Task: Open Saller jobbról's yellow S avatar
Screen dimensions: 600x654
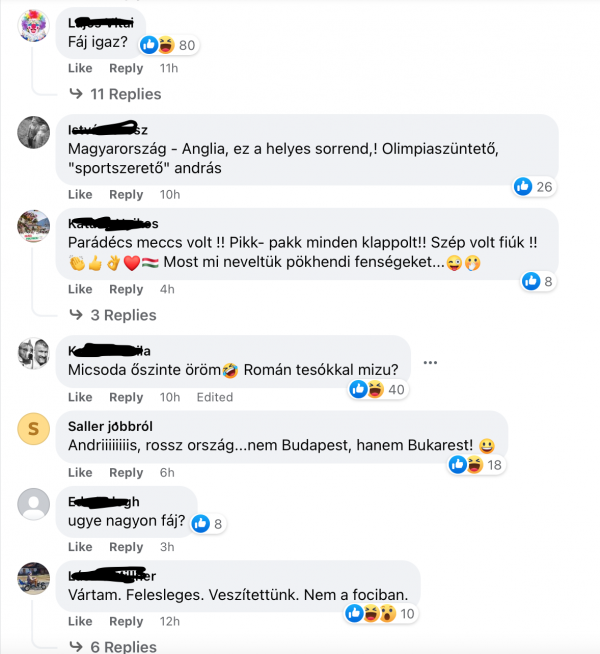Action: [x=33, y=429]
